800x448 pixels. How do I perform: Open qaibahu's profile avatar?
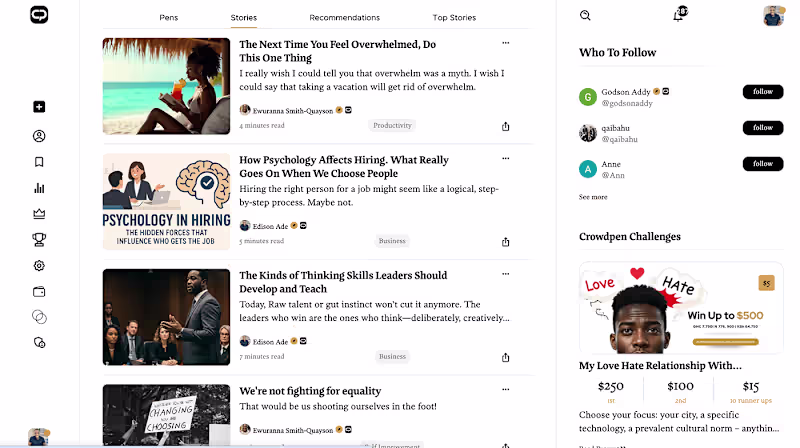(588, 133)
